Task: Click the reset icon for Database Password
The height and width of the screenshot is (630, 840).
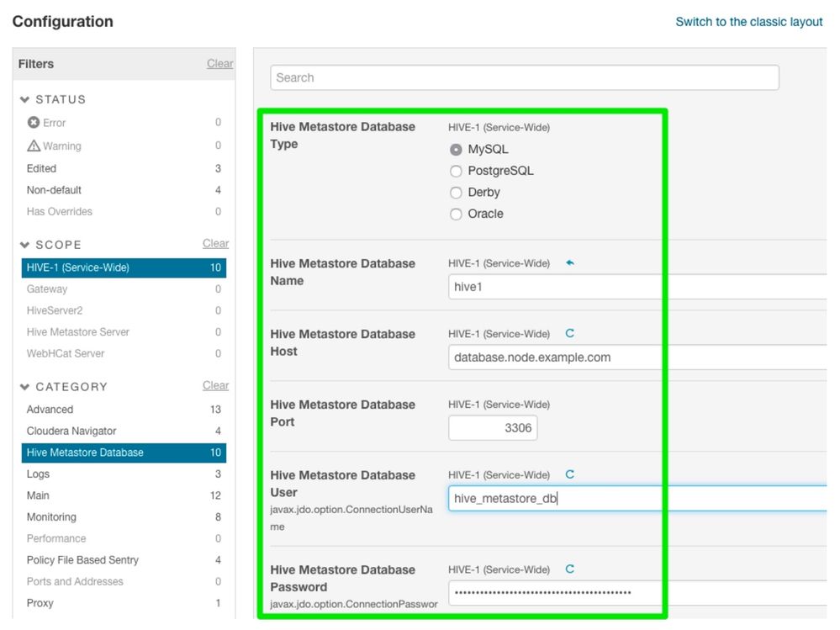Action: [569, 569]
